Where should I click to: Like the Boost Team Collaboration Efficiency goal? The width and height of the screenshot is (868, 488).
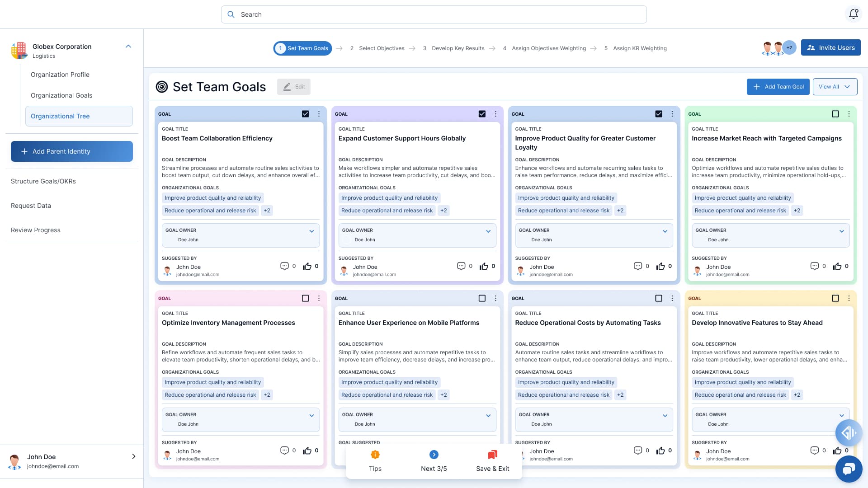[307, 266]
